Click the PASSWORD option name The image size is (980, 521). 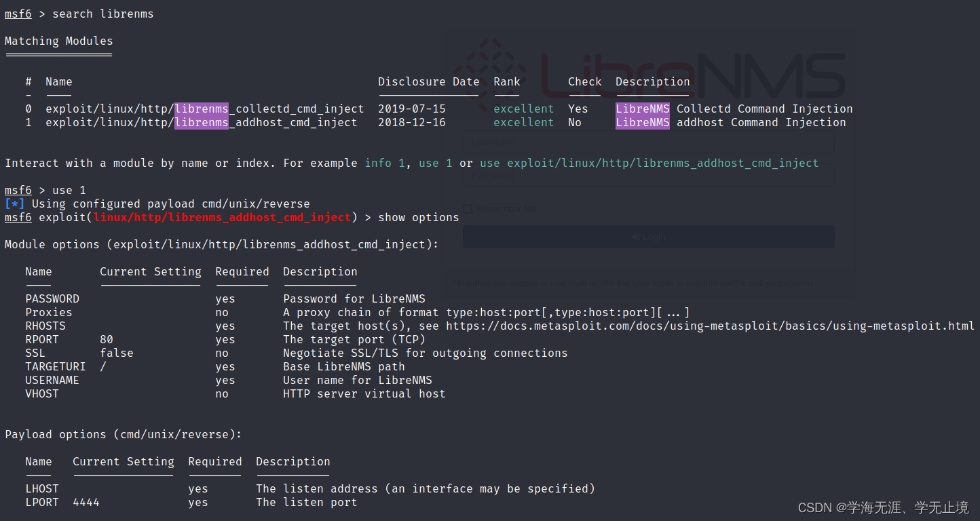click(x=52, y=299)
